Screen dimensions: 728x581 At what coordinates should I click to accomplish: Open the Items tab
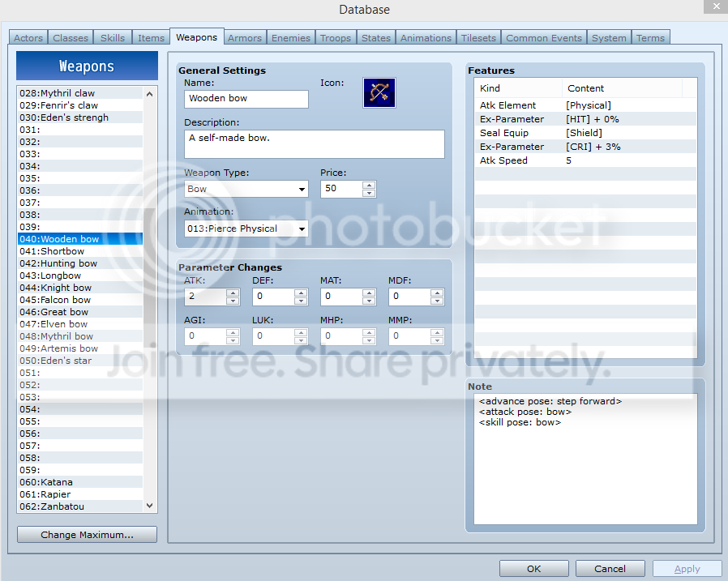(x=151, y=38)
